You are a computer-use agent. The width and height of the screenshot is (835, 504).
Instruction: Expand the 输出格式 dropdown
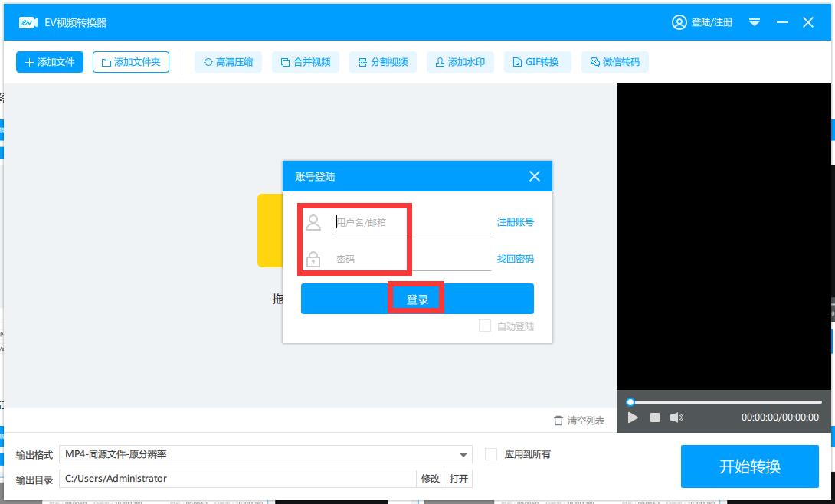pyautogui.click(x=464, y=454)
